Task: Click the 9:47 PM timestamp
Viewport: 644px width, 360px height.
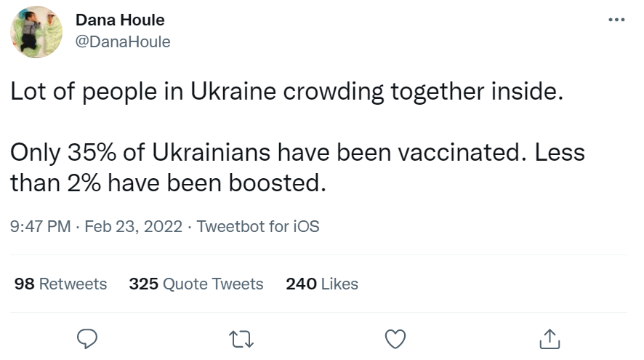Action: [40, 226]
